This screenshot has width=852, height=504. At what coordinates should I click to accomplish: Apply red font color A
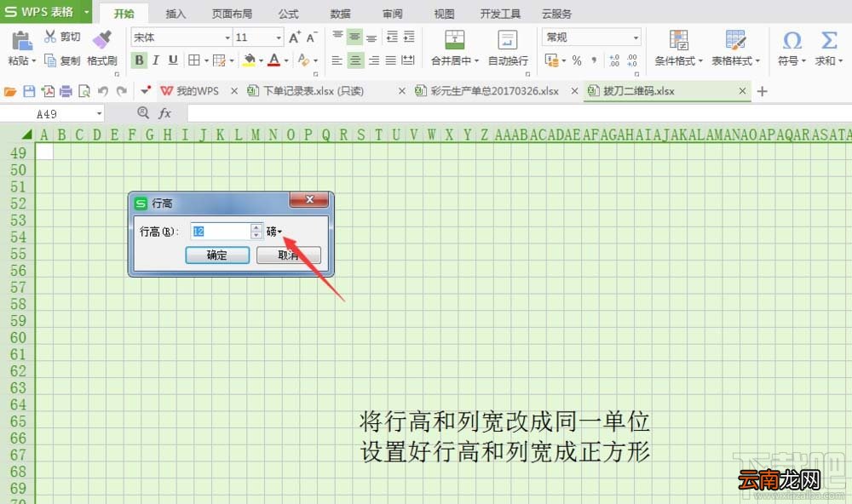tap(274, 60)
